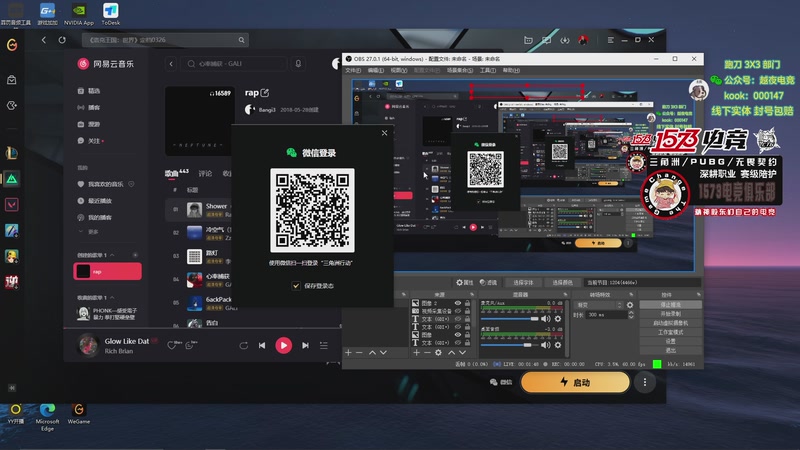800x450 pixels.
Task: Toggle visibility eye of video capture device source
Action: point(458,311)
